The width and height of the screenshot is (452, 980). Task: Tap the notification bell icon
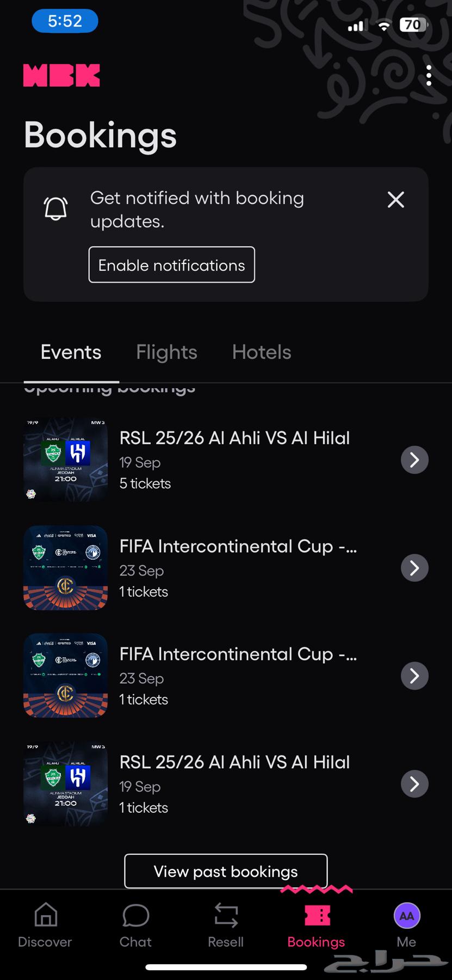point(55,209)
